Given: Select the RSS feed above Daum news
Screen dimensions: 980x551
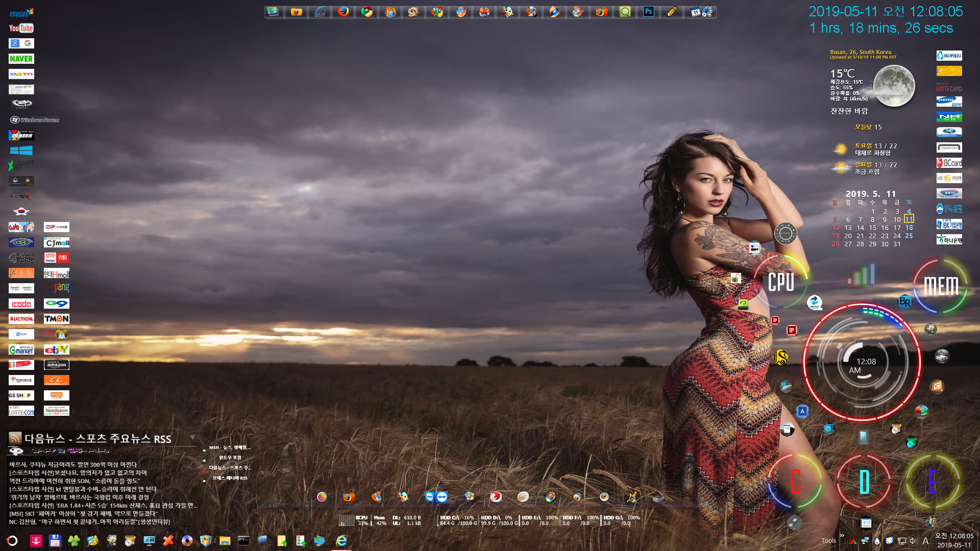Looking at the screenshot, I should click(x=230, y=458).
